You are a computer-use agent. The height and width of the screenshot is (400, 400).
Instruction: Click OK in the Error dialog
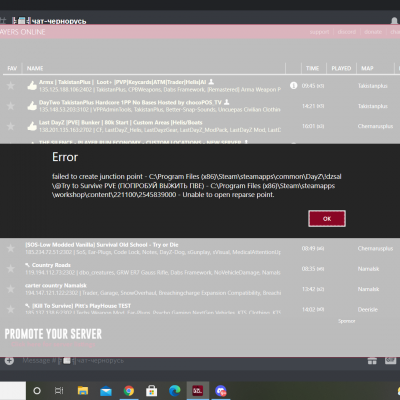tap(327, 219)
